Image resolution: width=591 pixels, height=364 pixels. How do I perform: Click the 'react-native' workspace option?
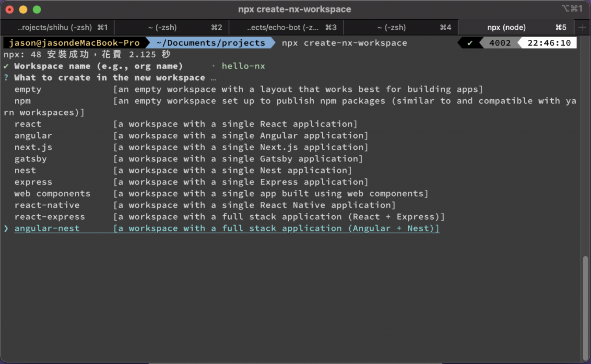pos(47,205)
